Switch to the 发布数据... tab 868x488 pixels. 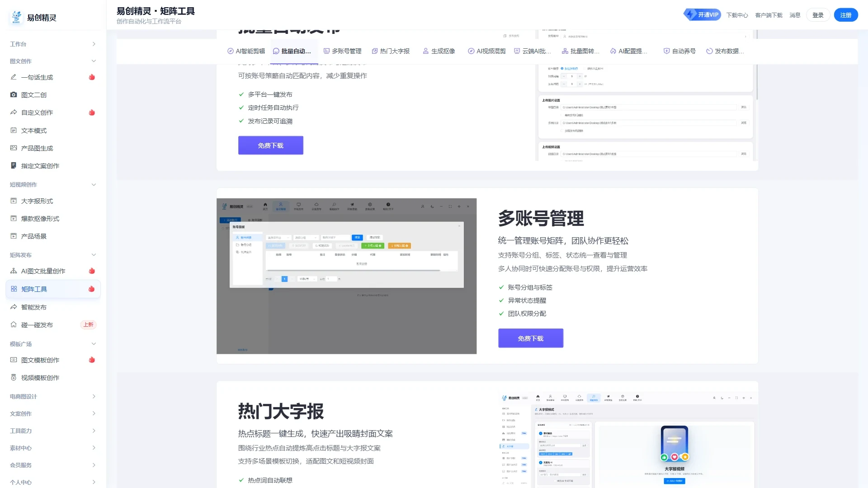(x=725, y=51)
